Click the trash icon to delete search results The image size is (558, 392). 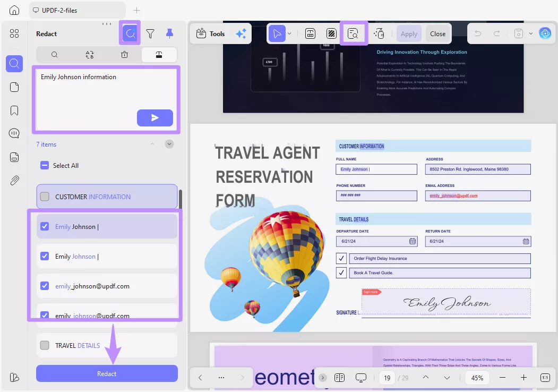[x=125, y=54]
